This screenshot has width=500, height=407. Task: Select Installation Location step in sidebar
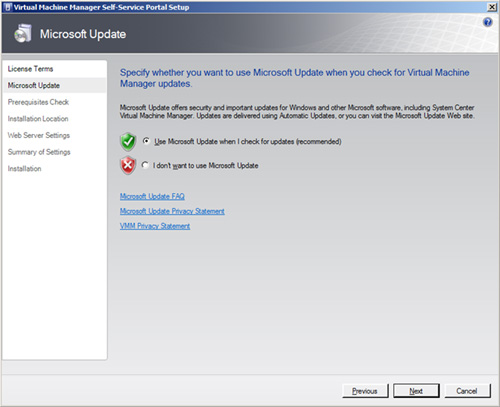tap(38, 119)
